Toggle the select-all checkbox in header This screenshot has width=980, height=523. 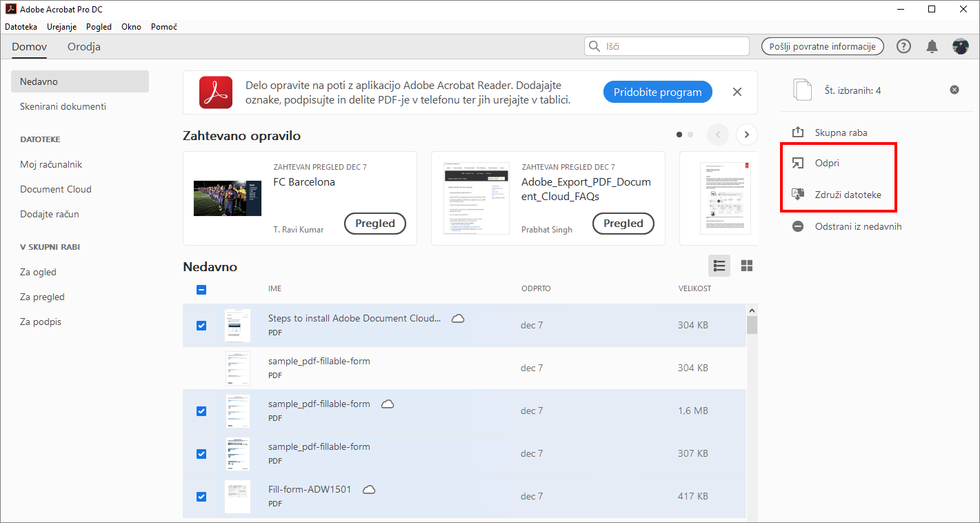click(201, 290)
